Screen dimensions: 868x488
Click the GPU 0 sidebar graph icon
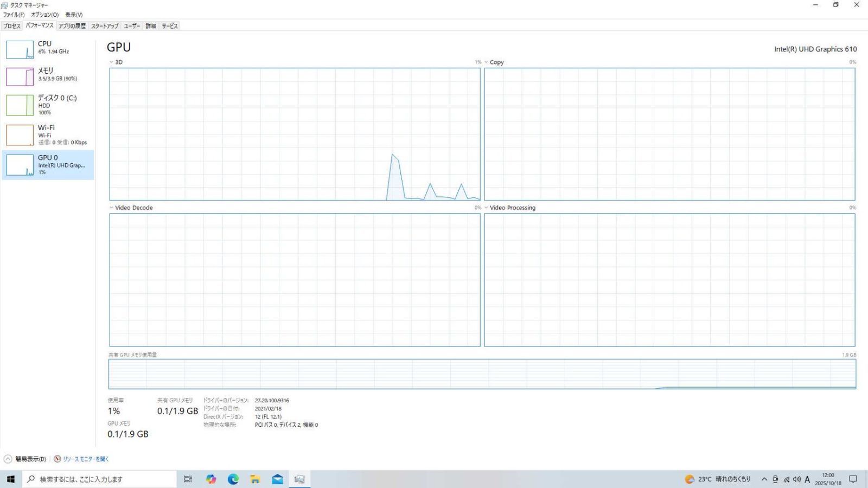pyautogui.click(x=20, y=165)
